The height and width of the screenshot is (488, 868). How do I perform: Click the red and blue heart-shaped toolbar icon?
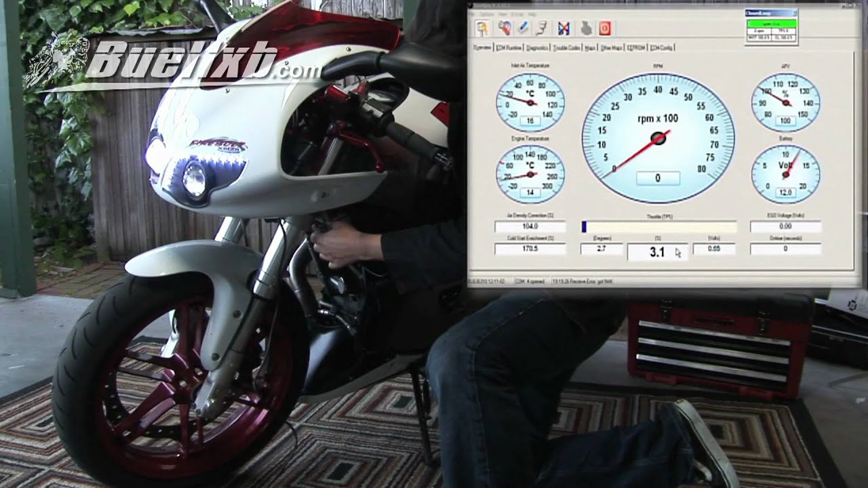[x=505, y=28]
